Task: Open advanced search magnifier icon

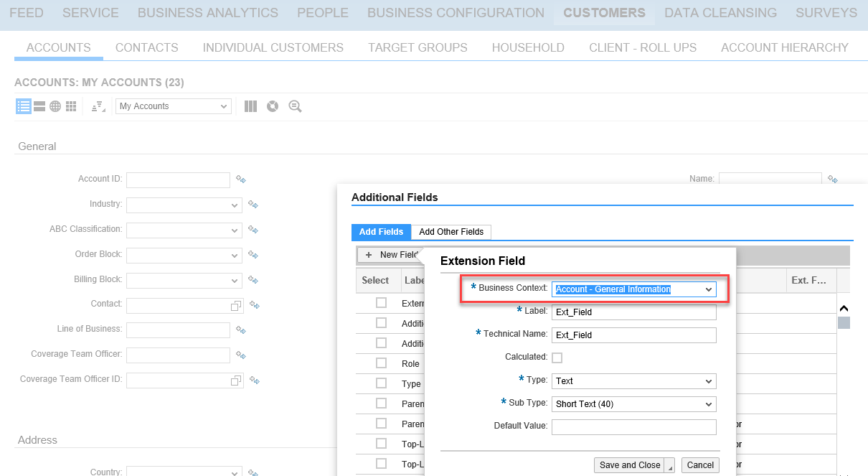Action: 295,106
